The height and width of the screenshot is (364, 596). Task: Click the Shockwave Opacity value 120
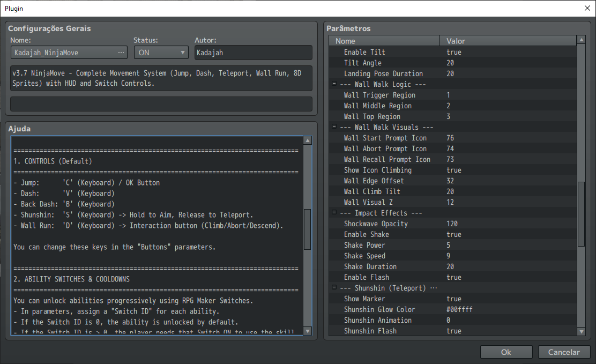coord(452,224)
